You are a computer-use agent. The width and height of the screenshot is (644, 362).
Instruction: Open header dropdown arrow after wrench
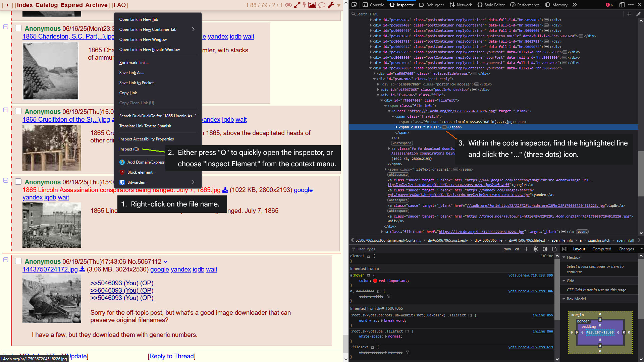tap(339, 5)
